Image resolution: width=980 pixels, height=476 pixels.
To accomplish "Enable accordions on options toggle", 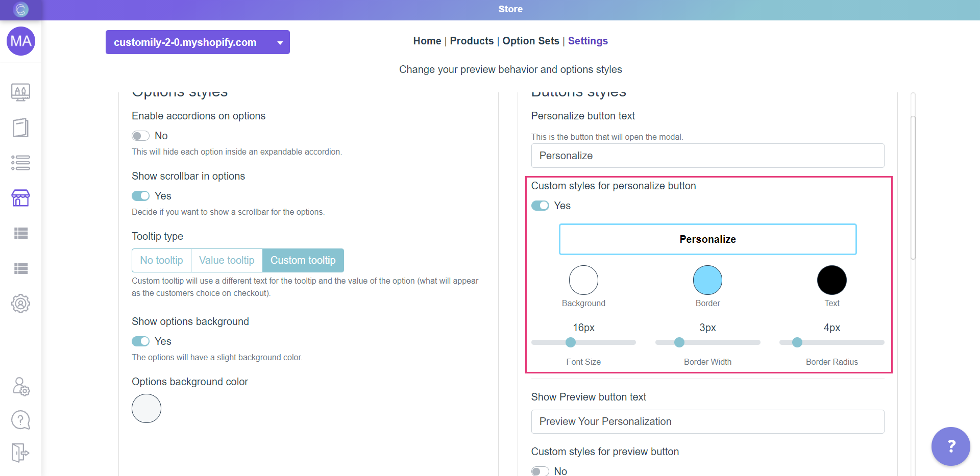I will click(x=140, y=136).
